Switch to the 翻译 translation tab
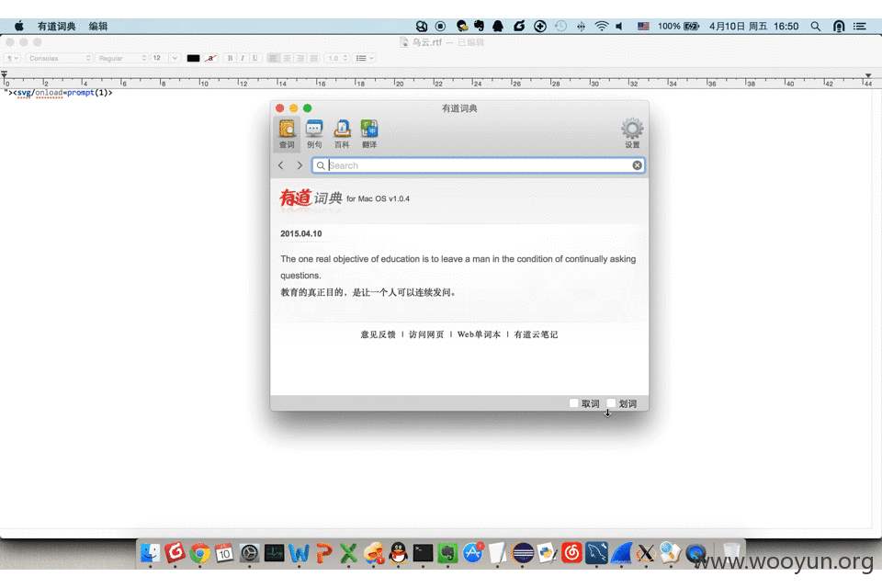 point(369,134)
